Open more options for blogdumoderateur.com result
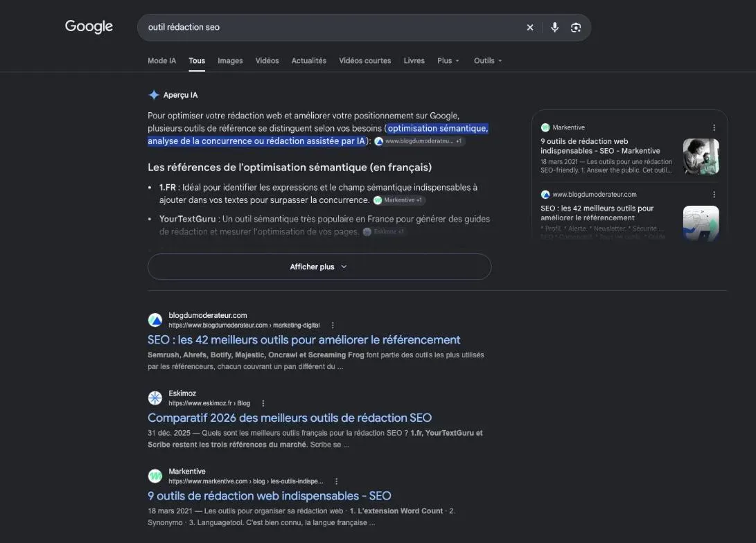The image size is (756, 543). pyautogui.click(x=333, y=326)
